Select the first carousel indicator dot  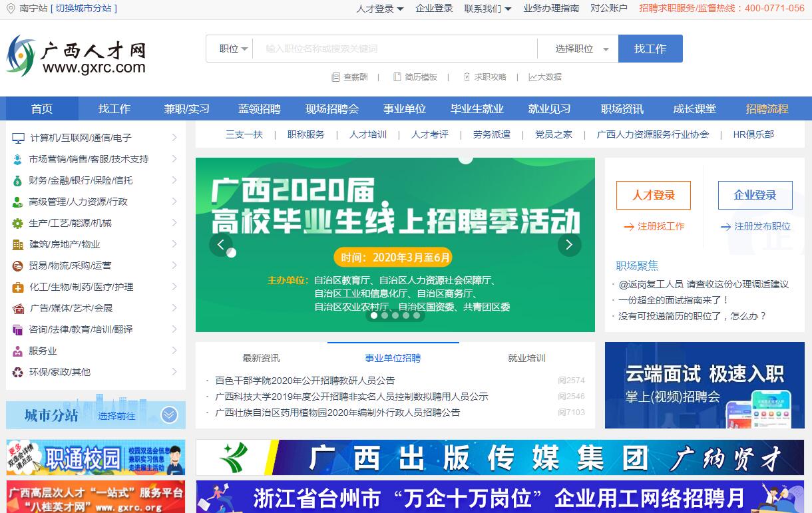pos(374,315)
